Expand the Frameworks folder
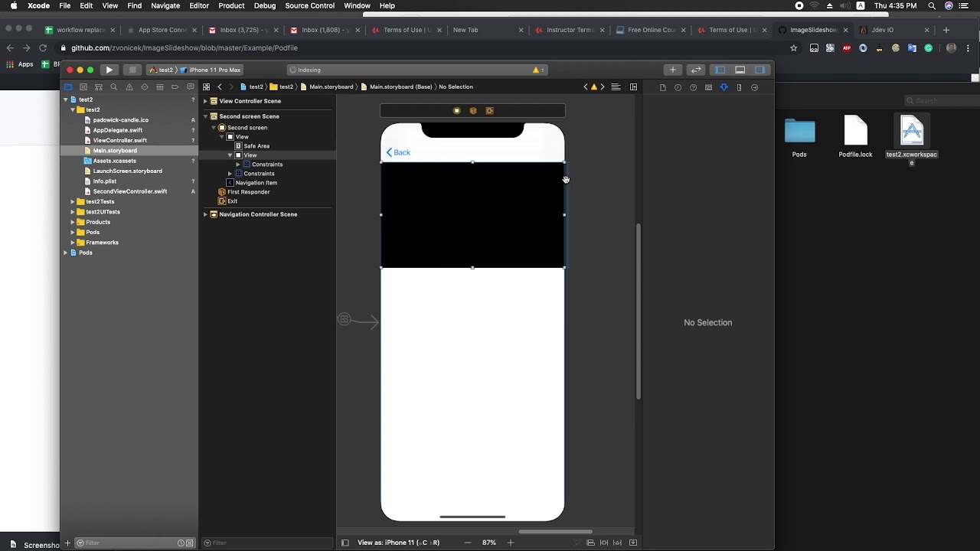This screenshot has width=980, height=551. pyautogui.click(x=73, y=243)
